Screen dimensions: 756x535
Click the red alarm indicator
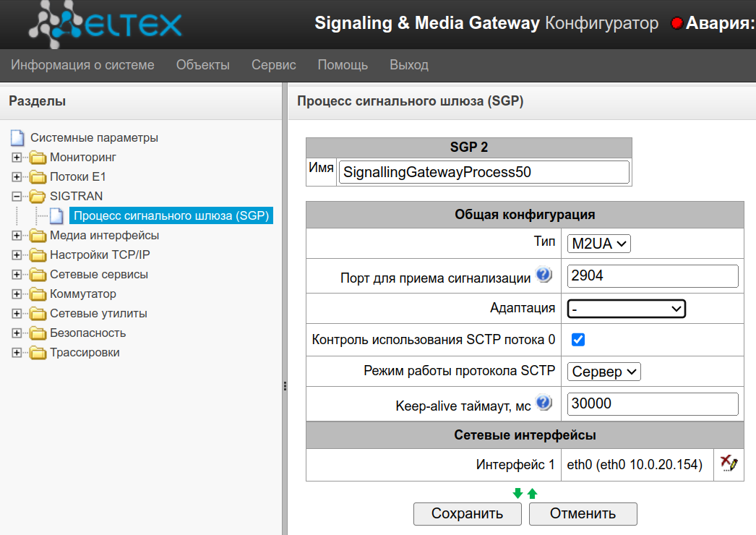point(676,24)
